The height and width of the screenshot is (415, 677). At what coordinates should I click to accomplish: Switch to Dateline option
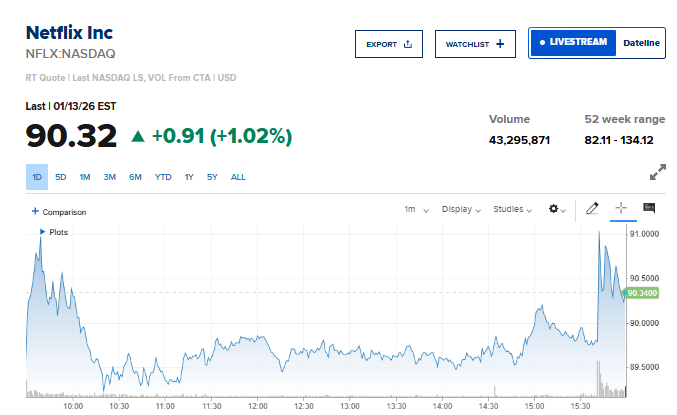pyautogui.click(x=642, y=43)
